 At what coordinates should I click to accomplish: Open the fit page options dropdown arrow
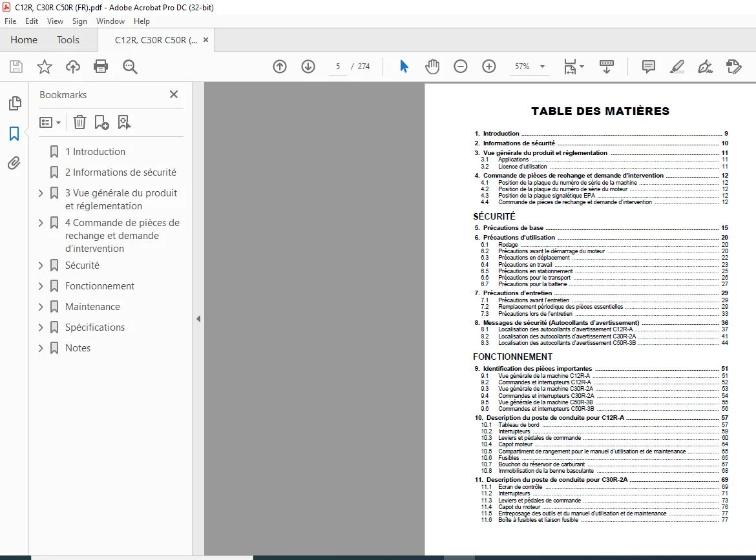[582, 67]
